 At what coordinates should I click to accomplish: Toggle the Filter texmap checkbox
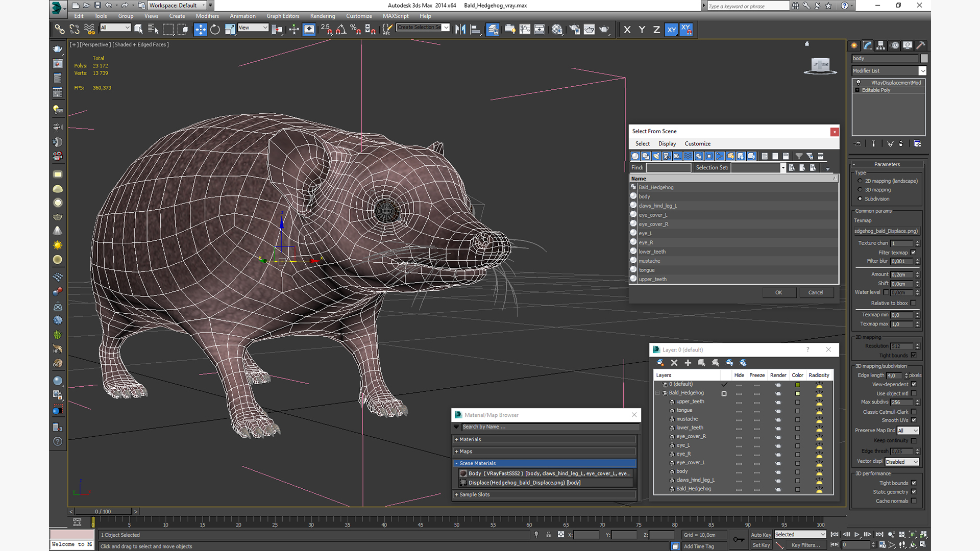[x=914, y=253]
